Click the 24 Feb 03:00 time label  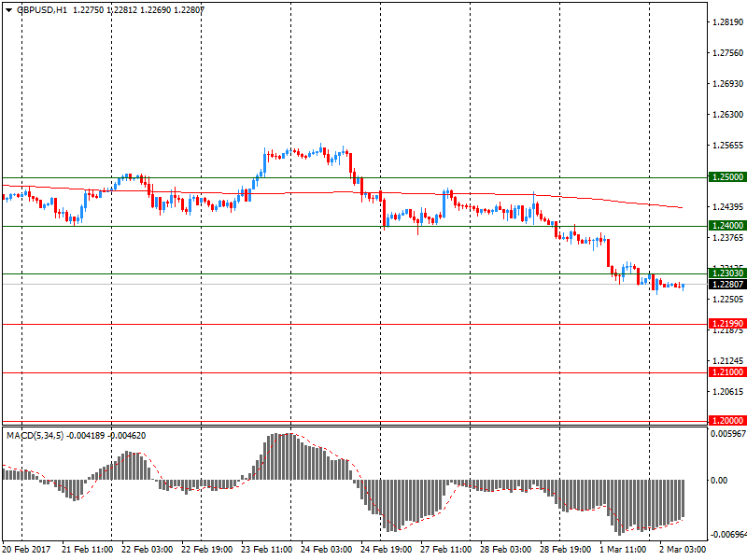326,550
